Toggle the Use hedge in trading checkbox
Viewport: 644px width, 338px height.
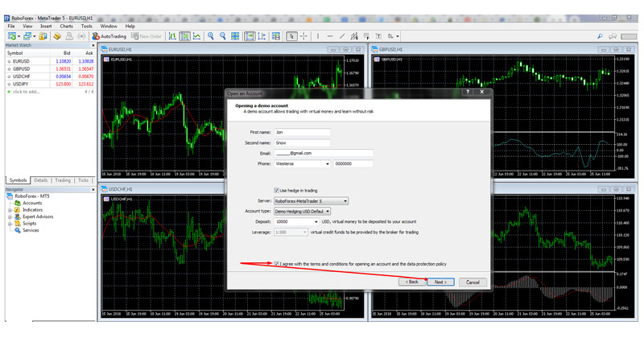click(x=276, y=191)
